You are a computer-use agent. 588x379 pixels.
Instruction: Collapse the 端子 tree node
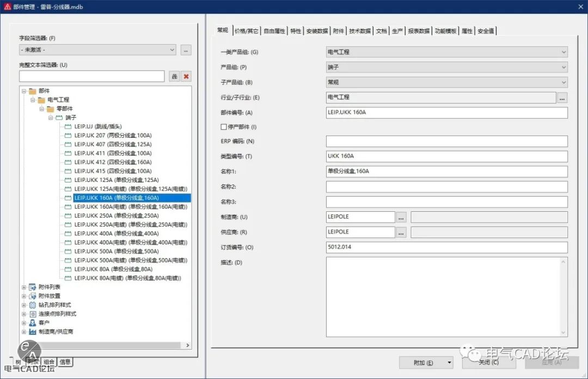click(x=51, y=118)
